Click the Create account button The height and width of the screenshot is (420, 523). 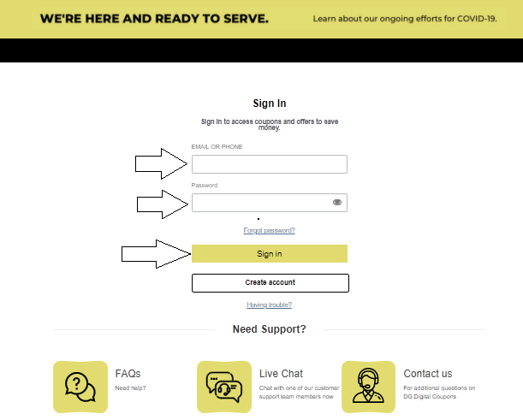tap(270, 283)
